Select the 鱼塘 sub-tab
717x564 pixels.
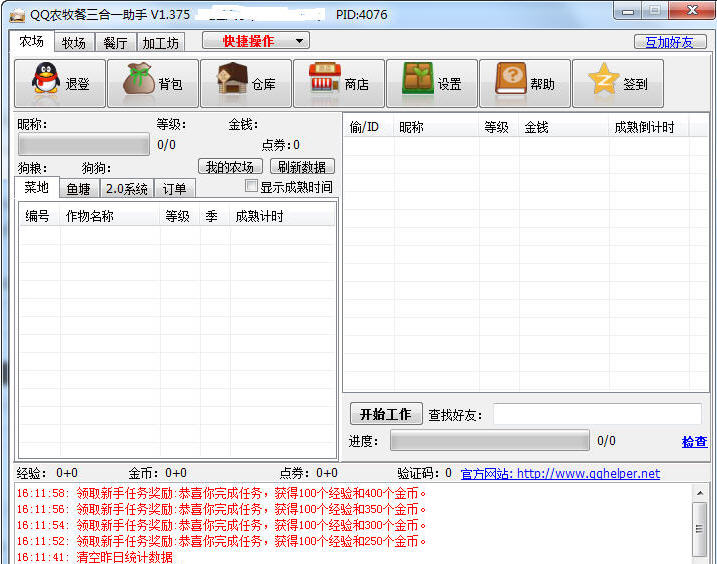(x=79, y=189)
